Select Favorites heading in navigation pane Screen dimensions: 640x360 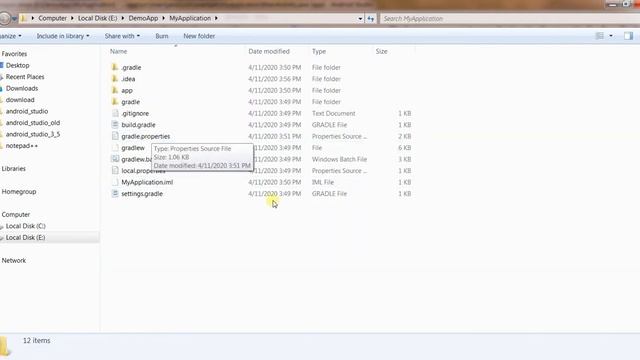[14, 54]
